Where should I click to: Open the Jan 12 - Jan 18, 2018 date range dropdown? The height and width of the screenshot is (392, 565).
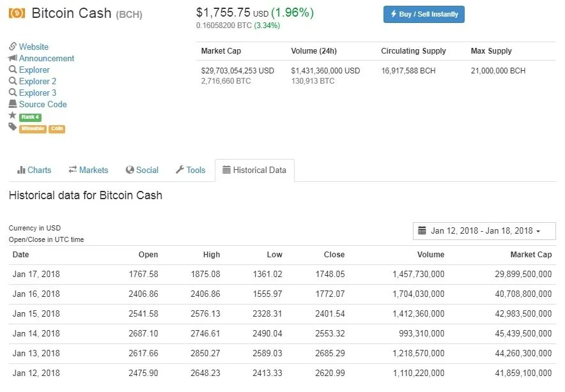pos(484,231)
